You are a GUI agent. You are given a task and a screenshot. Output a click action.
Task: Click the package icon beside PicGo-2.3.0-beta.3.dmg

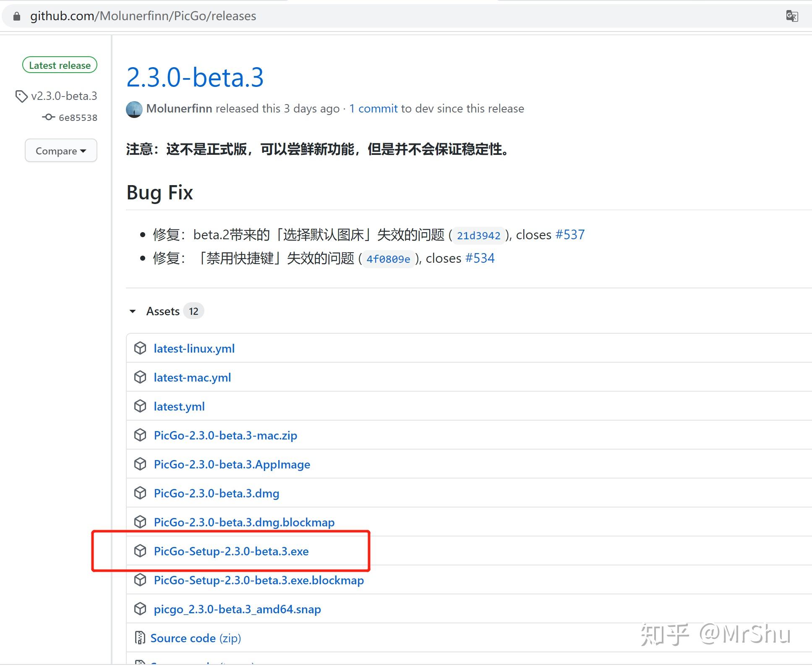[x=140, y=493]
